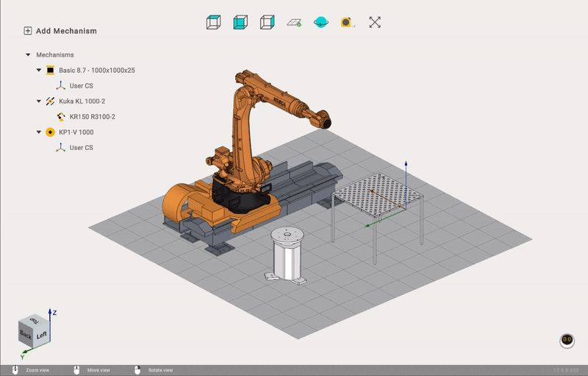Click the teal orbit sphere icon
588x376 pixels.
(321, 23)
